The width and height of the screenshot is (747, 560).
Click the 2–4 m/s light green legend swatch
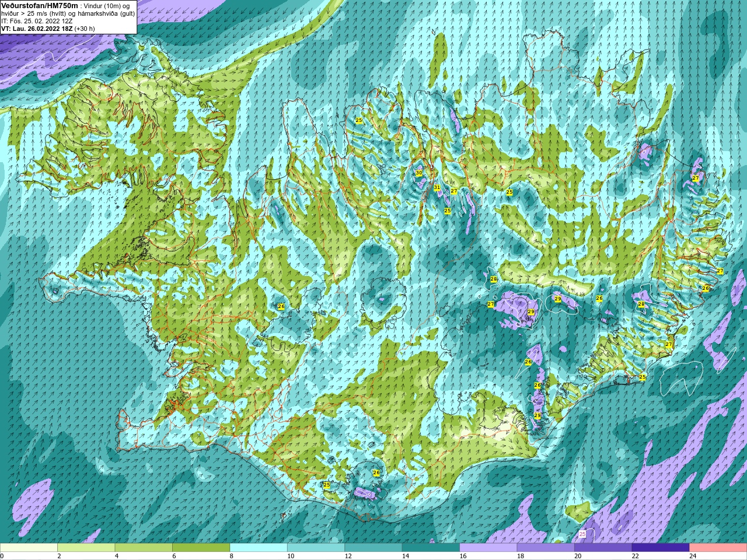(x=86, y=548)
